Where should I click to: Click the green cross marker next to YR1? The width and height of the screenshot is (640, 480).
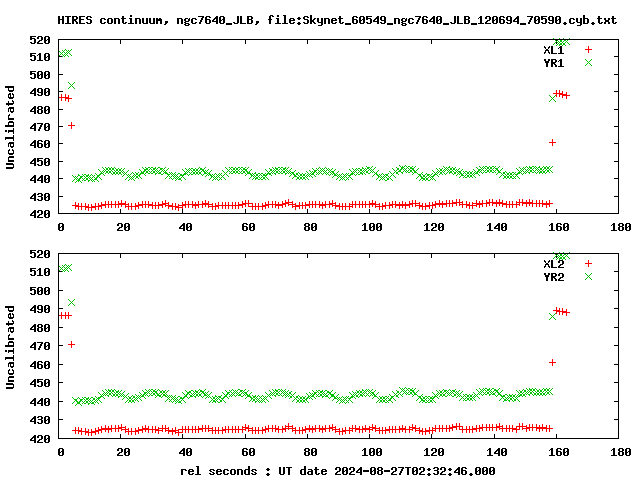[588, 62]
